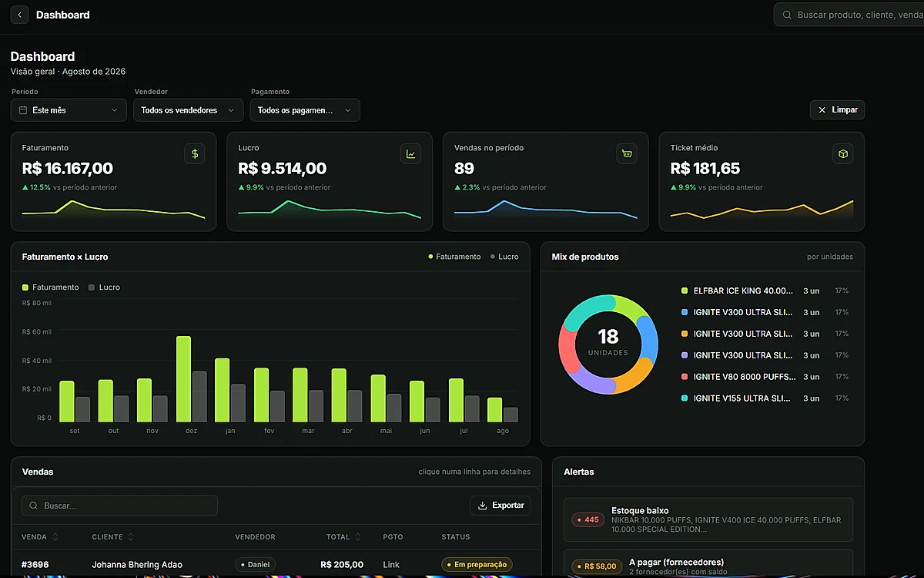Click the Faturamento × Lucro panel title
The image size is (924, 578).
pos(65,257)
